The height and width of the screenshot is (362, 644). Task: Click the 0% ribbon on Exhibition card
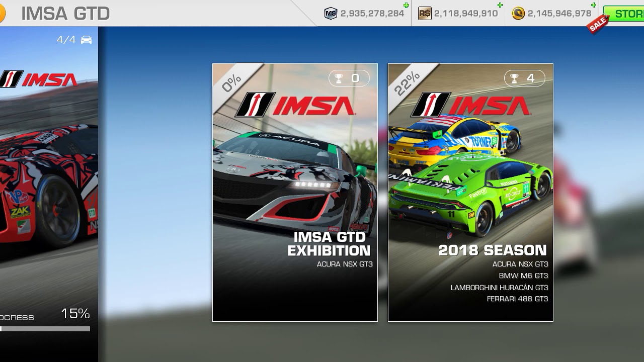[x=232, y=82]
